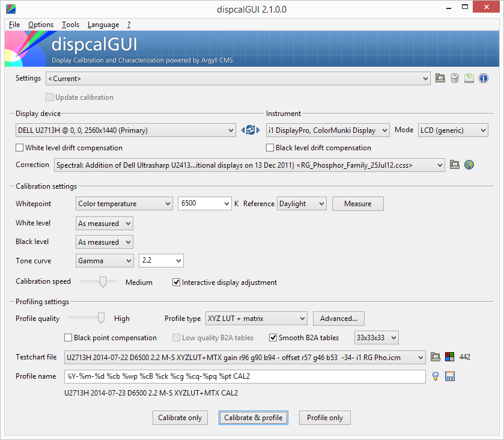Image resolution: width=504 pixels, height=440 pixels.
Task: Open the Tools menu
Action: point(70,25)
